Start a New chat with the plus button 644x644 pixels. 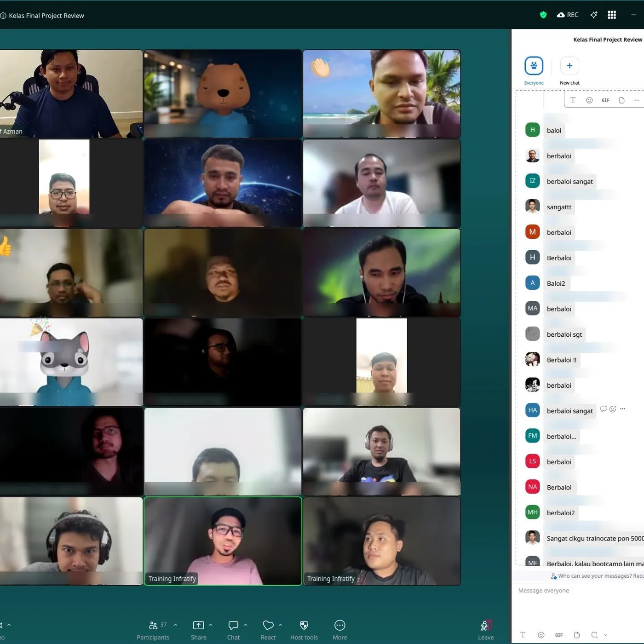coord(569,70)
